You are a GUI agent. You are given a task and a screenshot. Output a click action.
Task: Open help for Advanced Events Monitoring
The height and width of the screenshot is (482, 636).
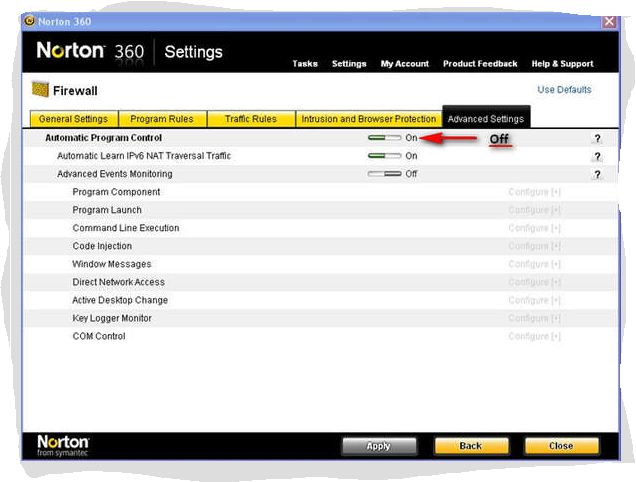pyautogui.click(x=597, y=174)
